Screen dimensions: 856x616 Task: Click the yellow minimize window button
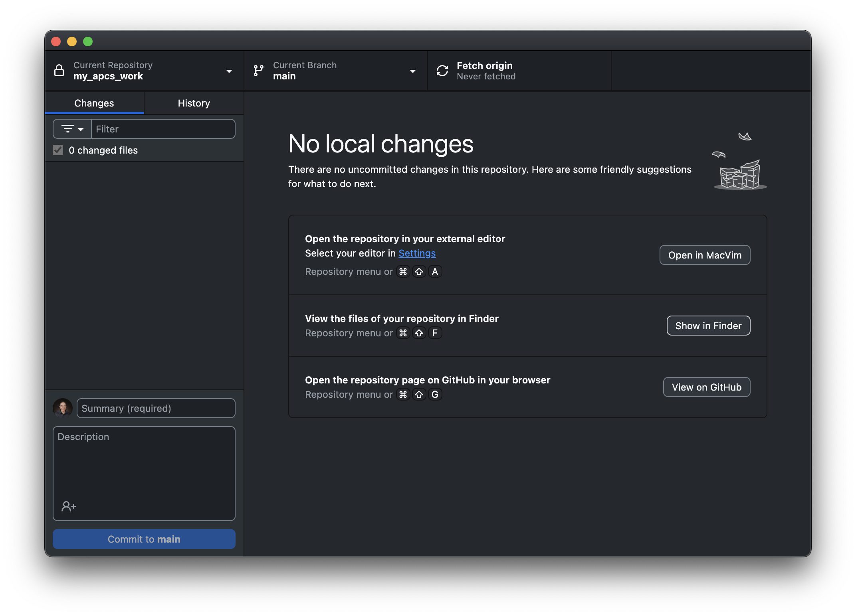click(72, 41)
